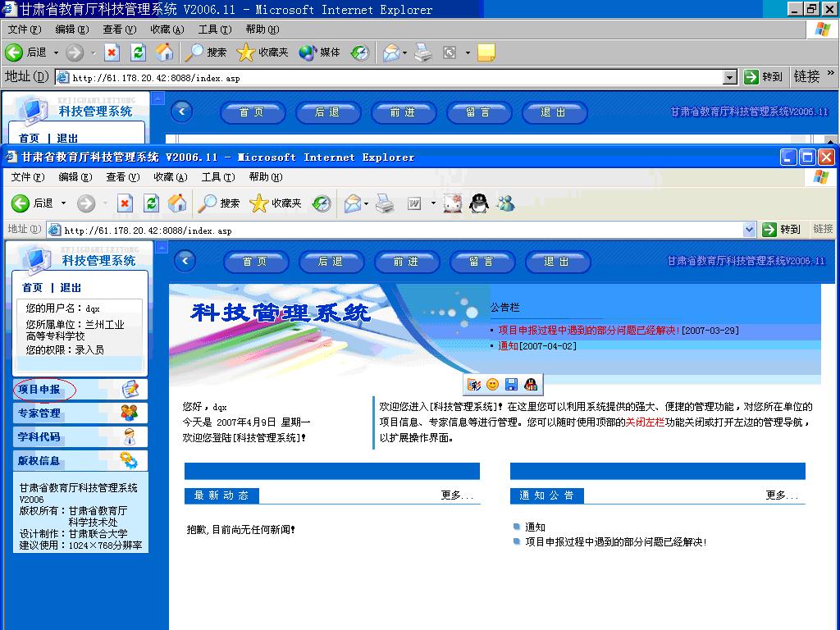This screenshot has width=840, height=630.
Task: Open the front window address bar dropdown
Action: click(x=749, y=230)
